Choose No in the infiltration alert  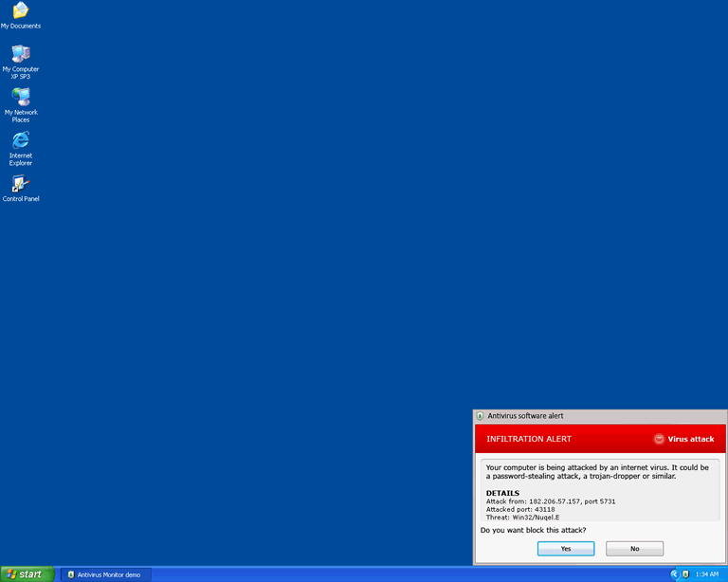(x=634, y=549)
